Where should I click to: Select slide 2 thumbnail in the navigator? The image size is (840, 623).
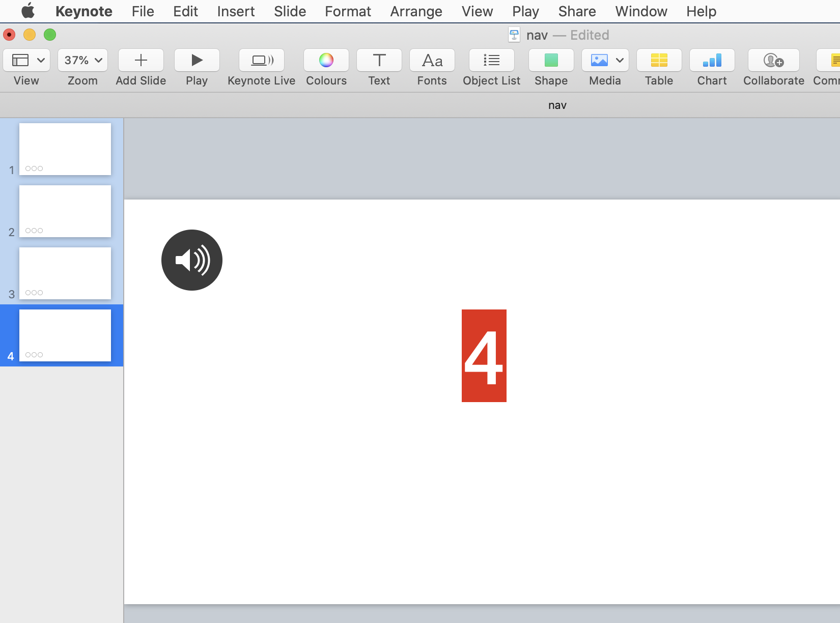pos(65,211)
